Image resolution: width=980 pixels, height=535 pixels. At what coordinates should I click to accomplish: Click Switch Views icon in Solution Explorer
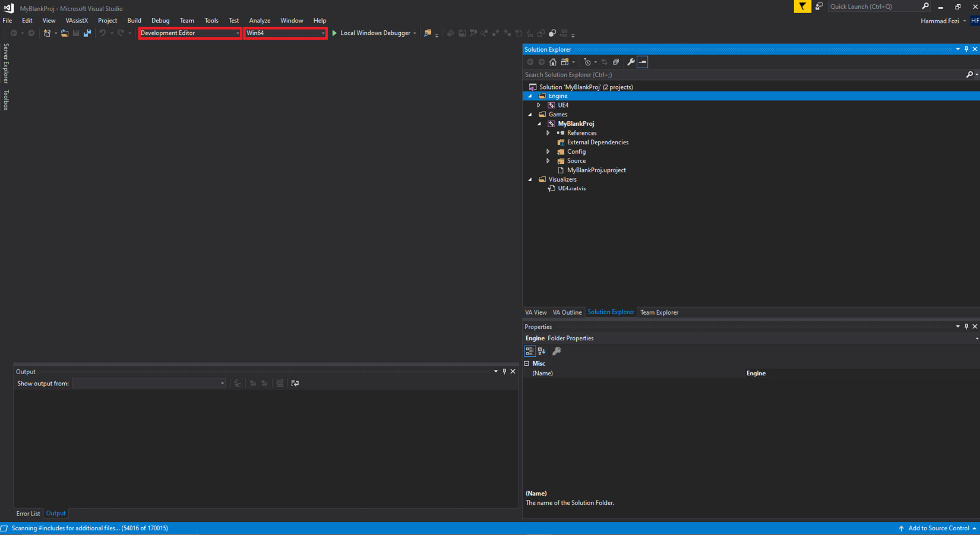[565, 62]
